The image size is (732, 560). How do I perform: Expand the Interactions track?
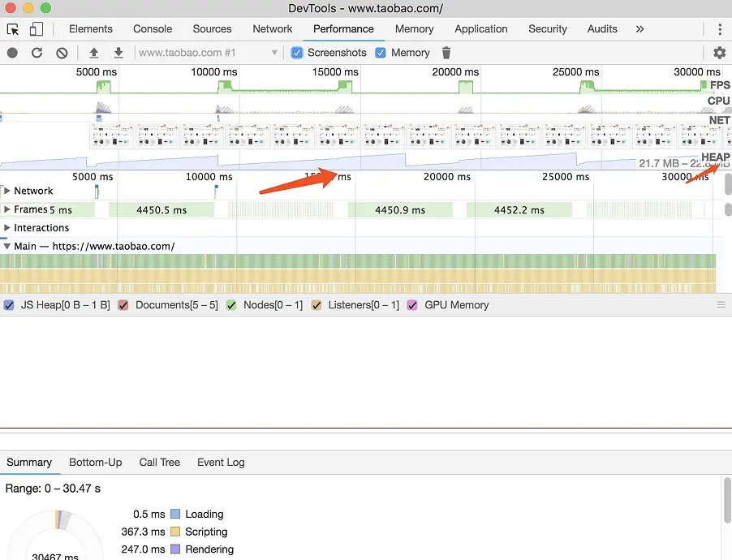7,228
